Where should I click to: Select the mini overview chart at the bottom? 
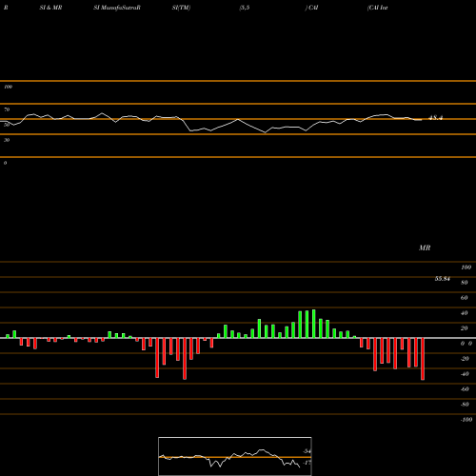[x=235, y=456]
